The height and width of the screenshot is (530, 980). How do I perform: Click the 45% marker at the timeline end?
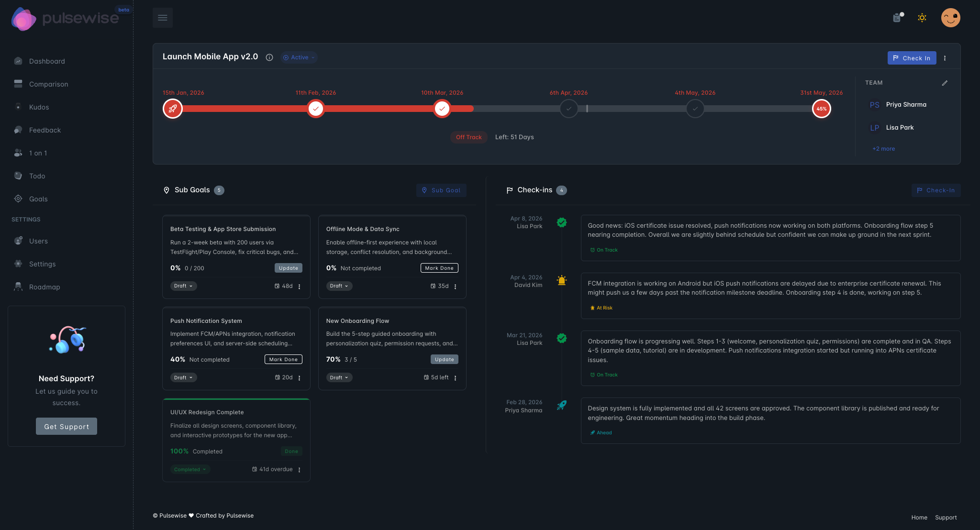coord(821,109)
